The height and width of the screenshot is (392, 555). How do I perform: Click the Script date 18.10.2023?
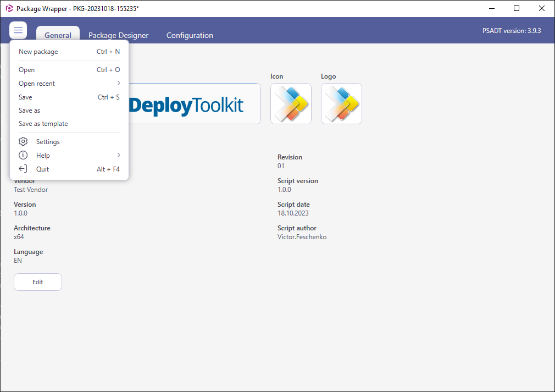293,213
